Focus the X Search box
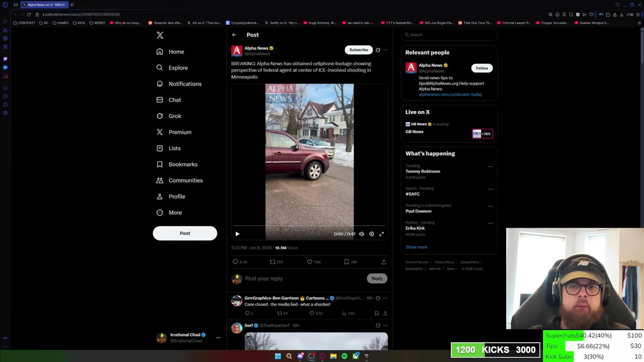This screenshot has width=644, height=362. click(x=449, y=35)
